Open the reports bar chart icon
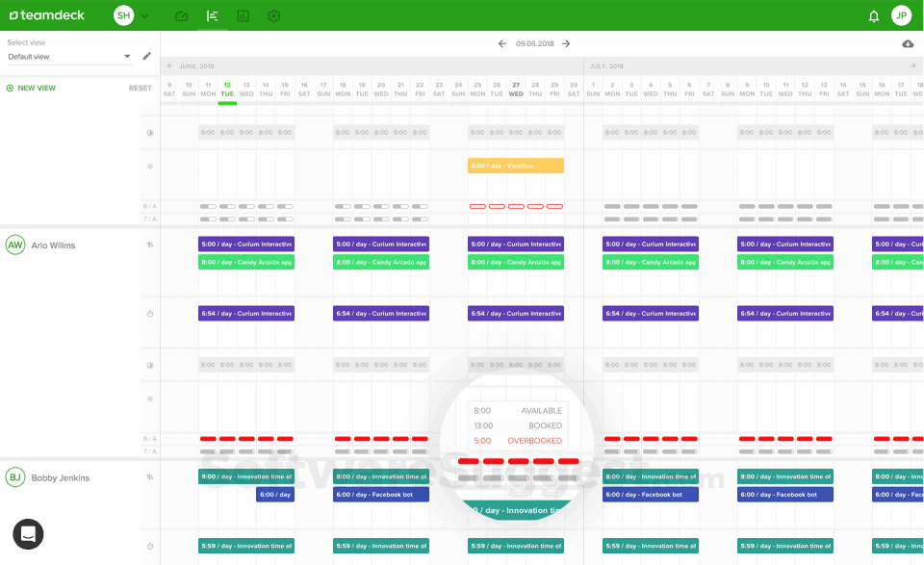The width and height of the screenshot is (924, 565). click(x=243, y=16)
